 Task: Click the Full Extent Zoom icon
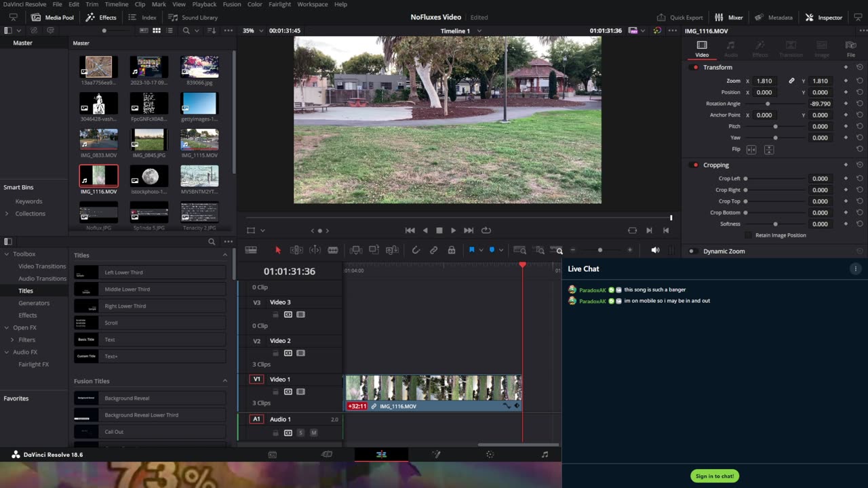520,250
